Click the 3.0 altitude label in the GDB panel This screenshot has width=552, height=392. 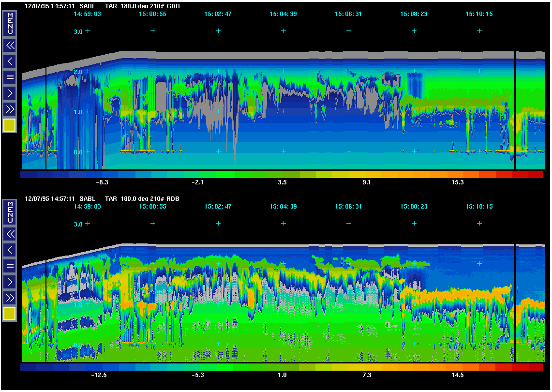pyautogui.click(x=77, y=31)
